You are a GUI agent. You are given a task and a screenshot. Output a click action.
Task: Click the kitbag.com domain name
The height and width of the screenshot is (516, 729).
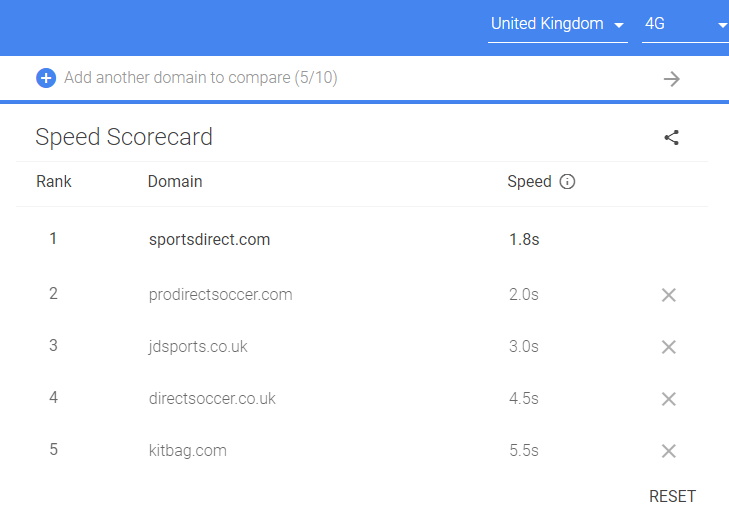188,451
